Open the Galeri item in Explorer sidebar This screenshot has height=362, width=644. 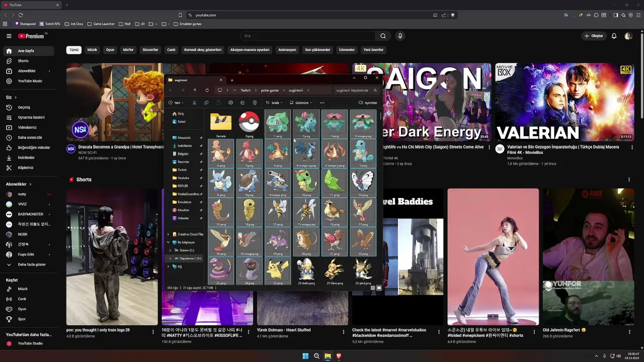pyautogui.click(x=181, y=122)
